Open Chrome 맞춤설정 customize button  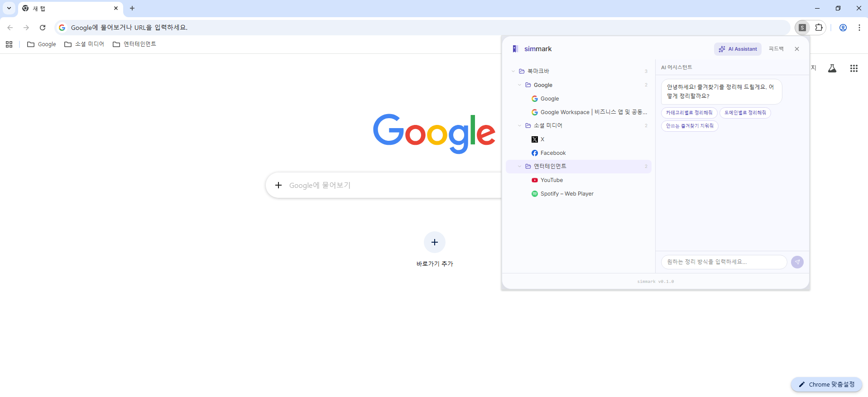[x=826, y=385]
